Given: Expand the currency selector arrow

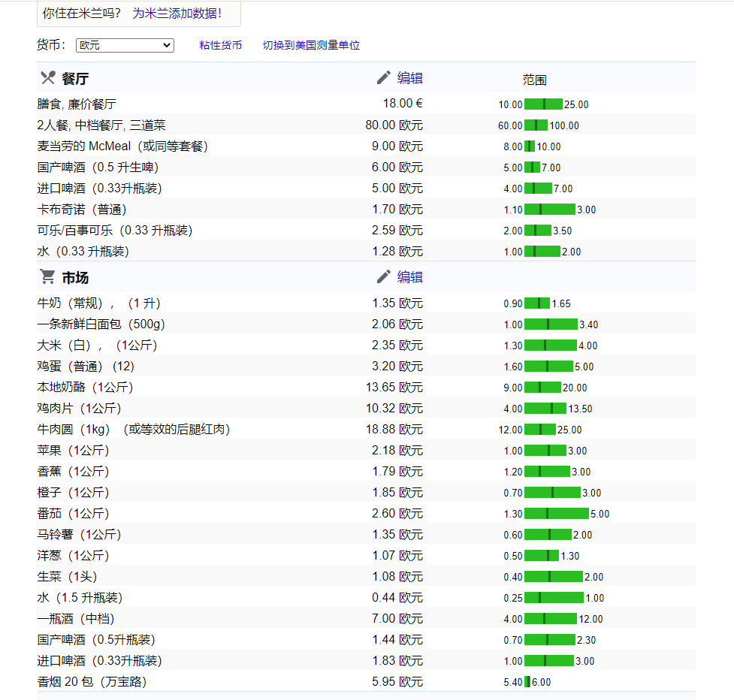Looking at the screenshot, I should [x=167, y=45].
